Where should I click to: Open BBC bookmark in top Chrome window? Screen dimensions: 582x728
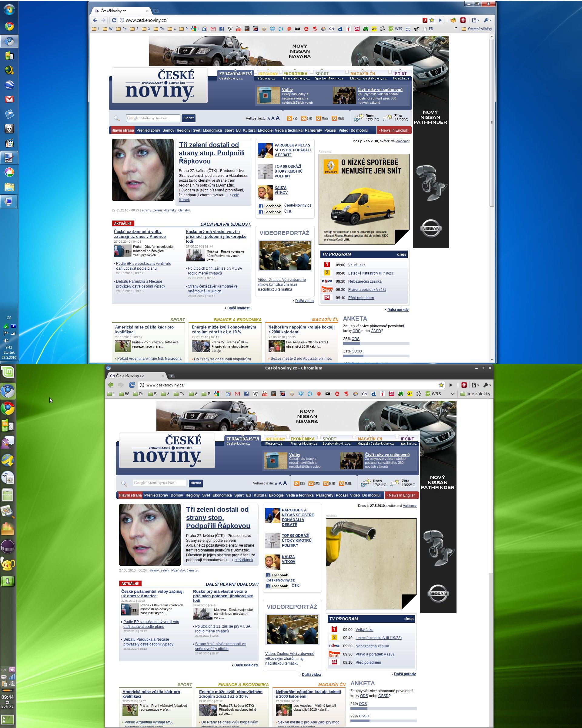pyautogui.click(x=298, y=29)
